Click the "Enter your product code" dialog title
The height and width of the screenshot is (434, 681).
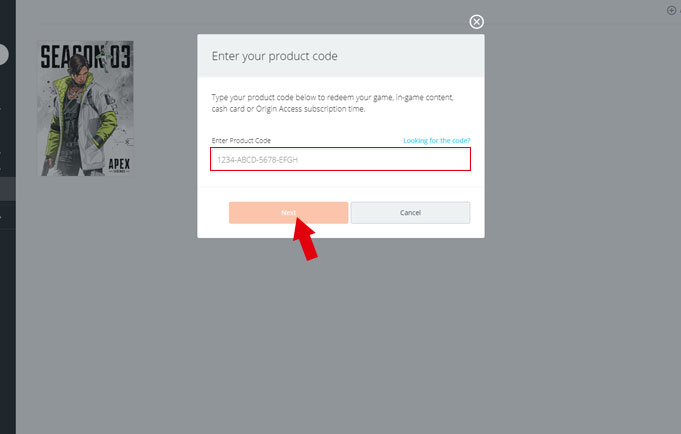(x=275, y=56)
